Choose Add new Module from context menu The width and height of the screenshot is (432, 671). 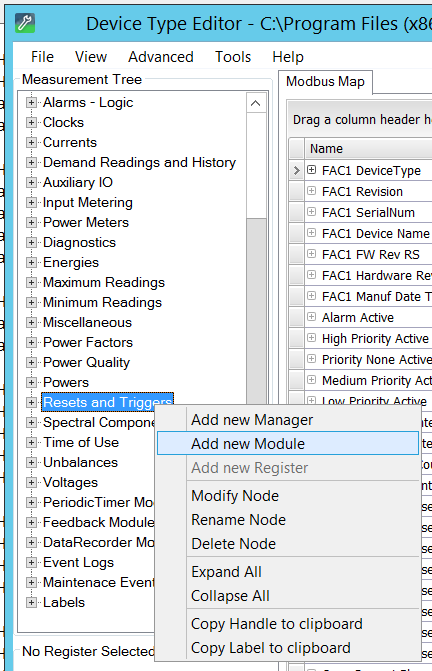(288, 444)
